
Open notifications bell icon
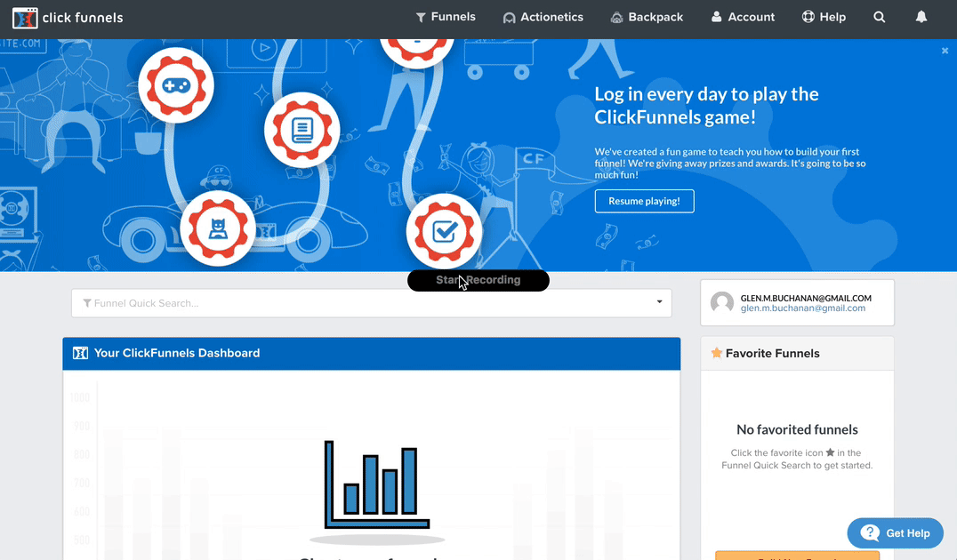921,17
